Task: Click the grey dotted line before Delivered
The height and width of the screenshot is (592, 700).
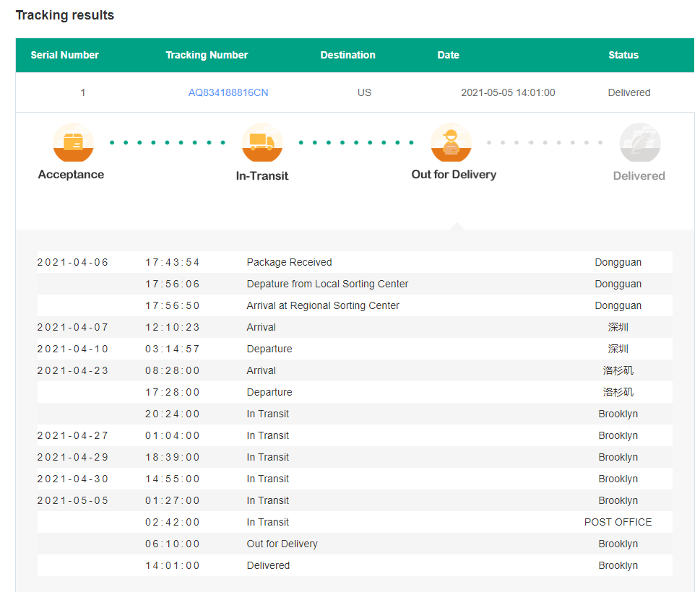Action: pyautogui.click(x=545, y=142)
